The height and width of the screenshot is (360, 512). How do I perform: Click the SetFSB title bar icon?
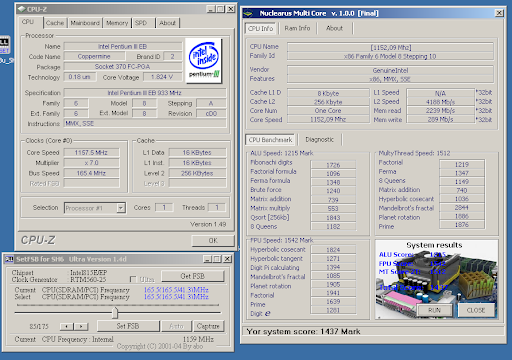point(9,259)
